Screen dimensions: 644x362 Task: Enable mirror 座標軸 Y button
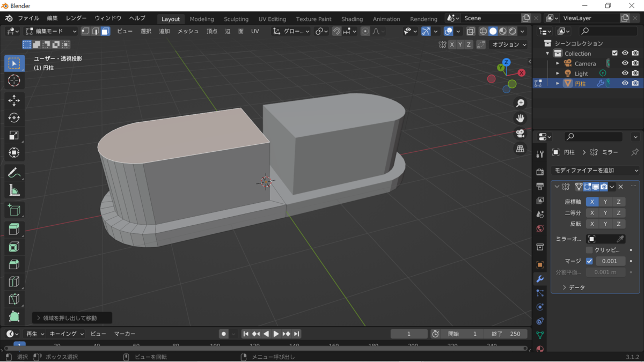point(605,202)
